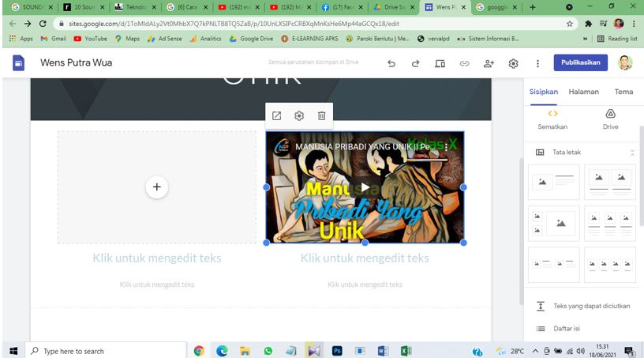
Task: Expand Chrome's hidden bookmarks chevron
Action: 585,38
